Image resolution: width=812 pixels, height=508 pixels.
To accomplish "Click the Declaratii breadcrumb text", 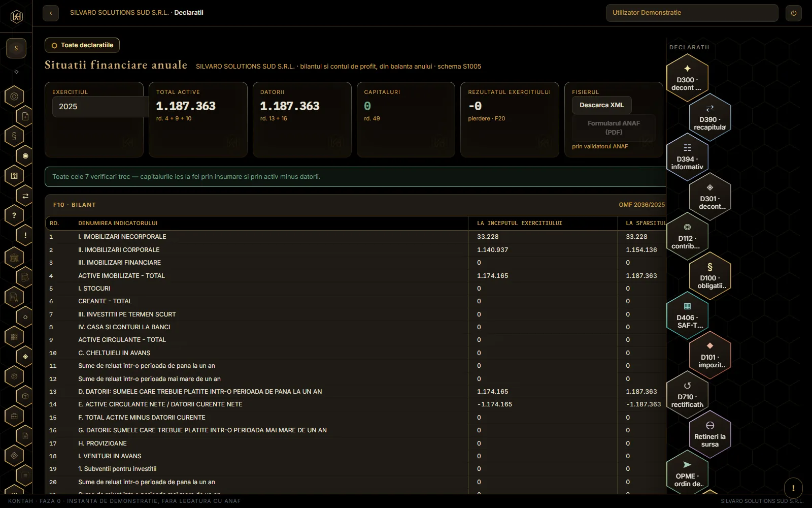I will click(x=189, y=13).
